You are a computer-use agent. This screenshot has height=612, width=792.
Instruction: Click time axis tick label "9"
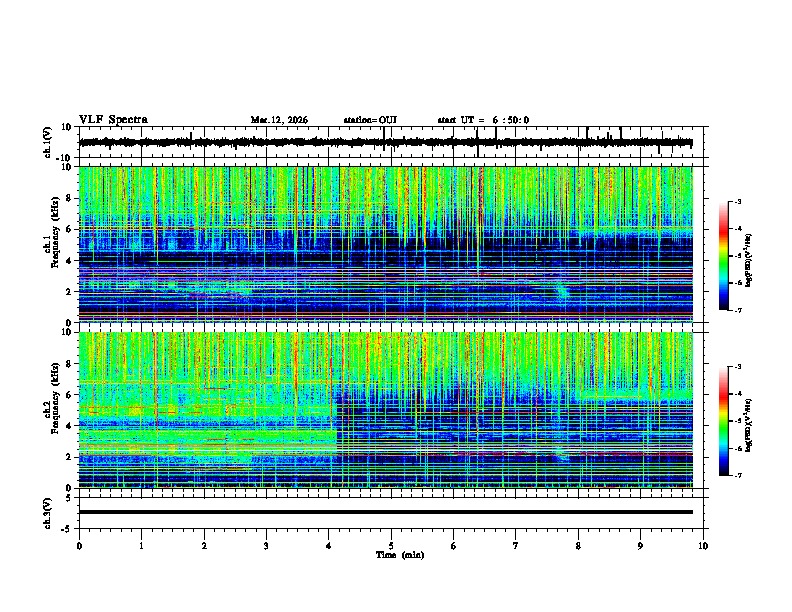pyautogui.click(x=640, y=546)
